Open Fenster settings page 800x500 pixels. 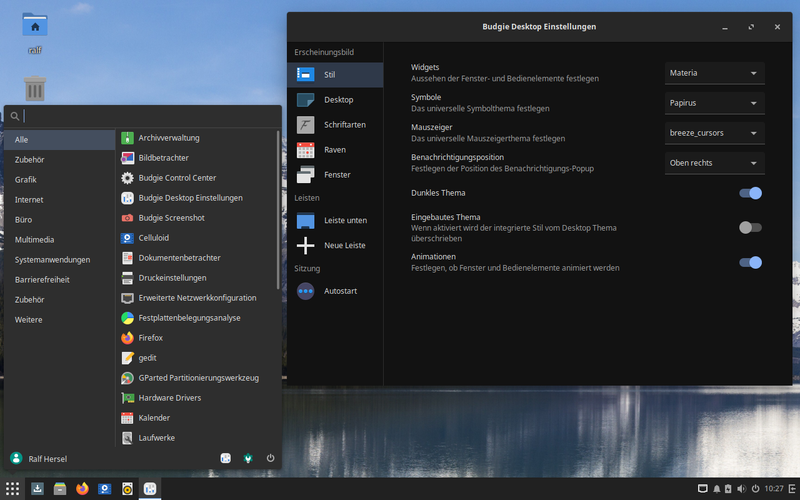coord(335,175)
